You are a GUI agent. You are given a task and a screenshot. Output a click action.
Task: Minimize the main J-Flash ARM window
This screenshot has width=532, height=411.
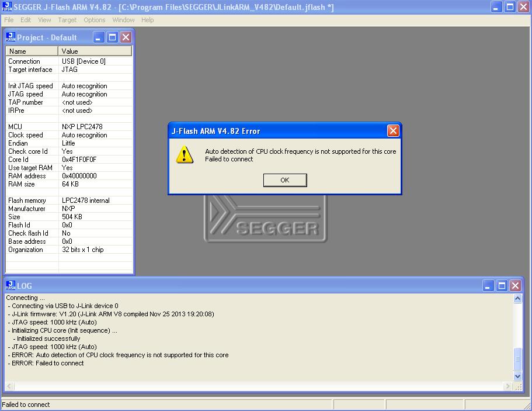point(496,7)
